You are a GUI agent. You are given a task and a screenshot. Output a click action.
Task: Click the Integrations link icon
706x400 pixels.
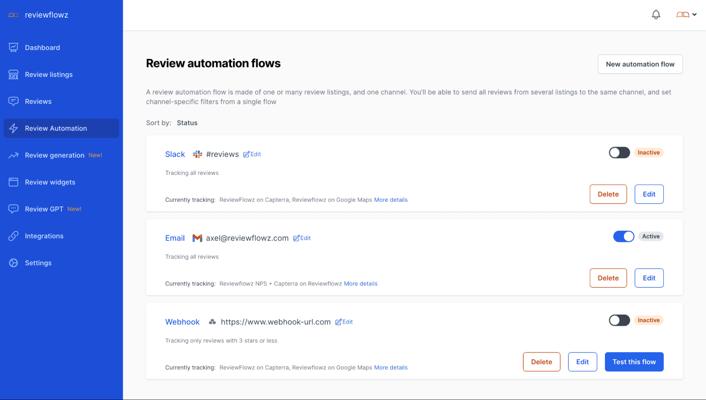coord(13,236)
